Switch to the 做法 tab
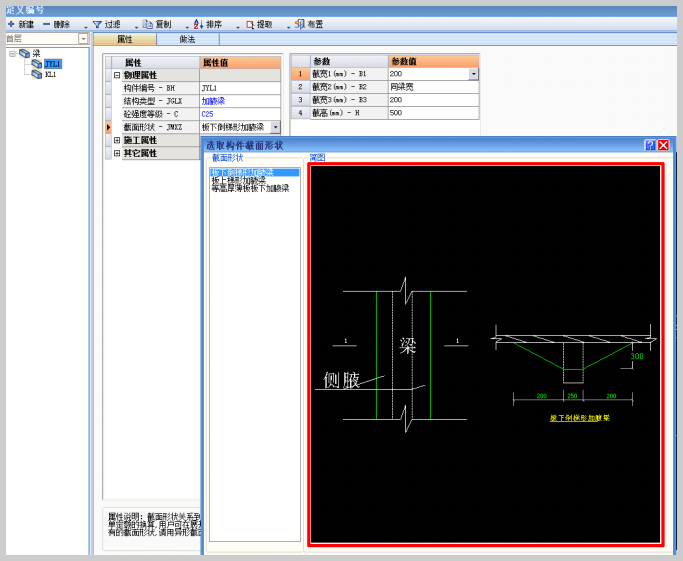This screenshot has width=683, height=561. (187, 39)
